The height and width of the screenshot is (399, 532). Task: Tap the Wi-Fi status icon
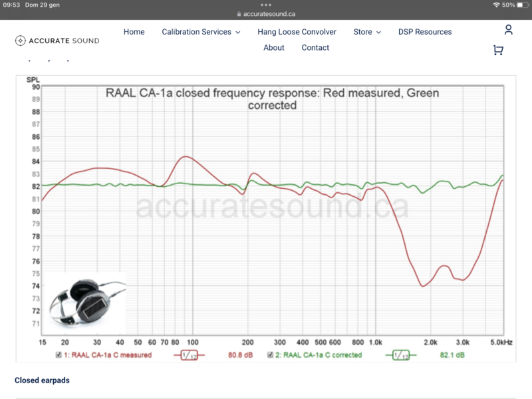tap(496, 5)
